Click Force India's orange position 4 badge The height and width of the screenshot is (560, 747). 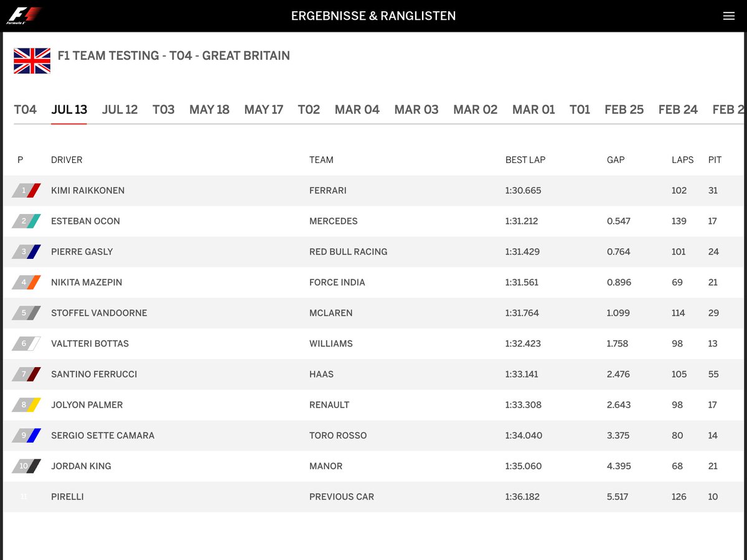click(x=26, y=282)
